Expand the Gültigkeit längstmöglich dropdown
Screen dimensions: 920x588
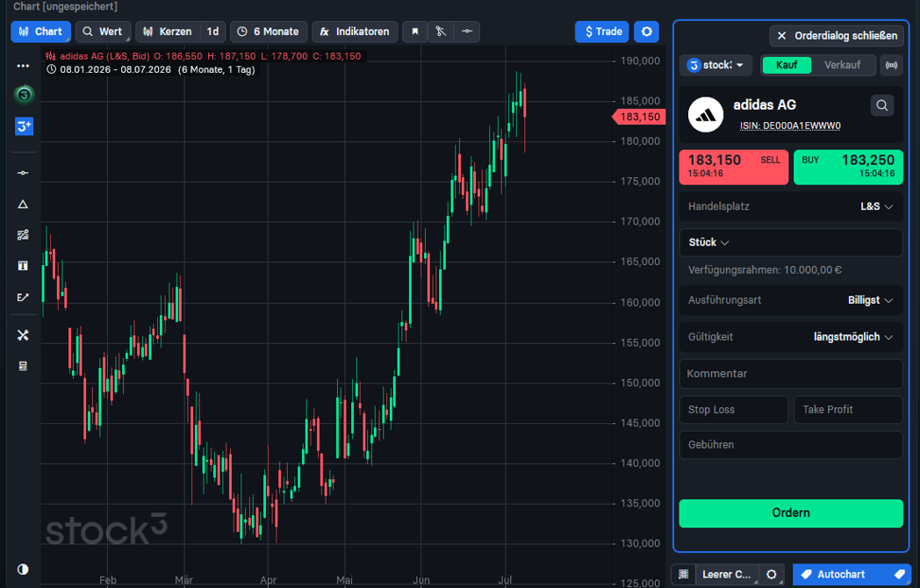791,337
